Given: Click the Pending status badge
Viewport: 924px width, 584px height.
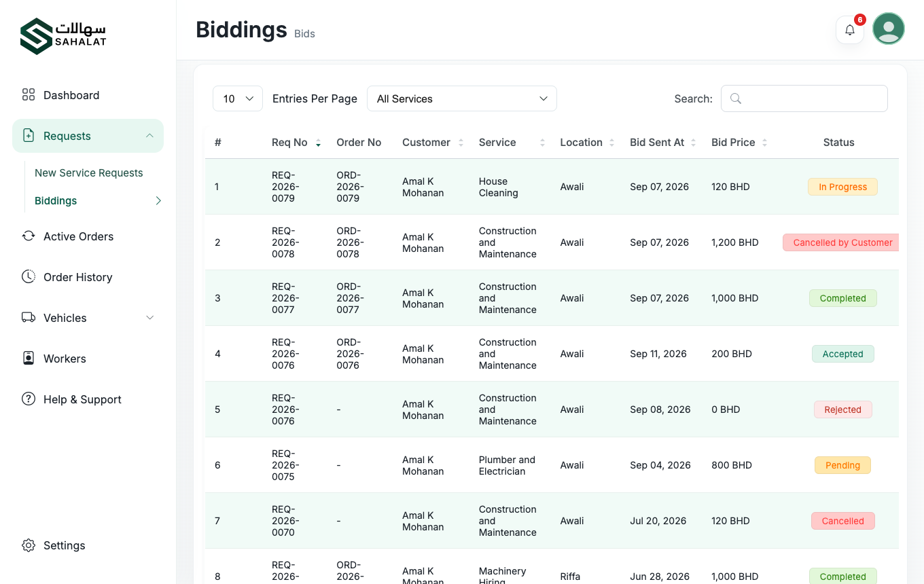Looking at the screenshot, I should (842, 465).
